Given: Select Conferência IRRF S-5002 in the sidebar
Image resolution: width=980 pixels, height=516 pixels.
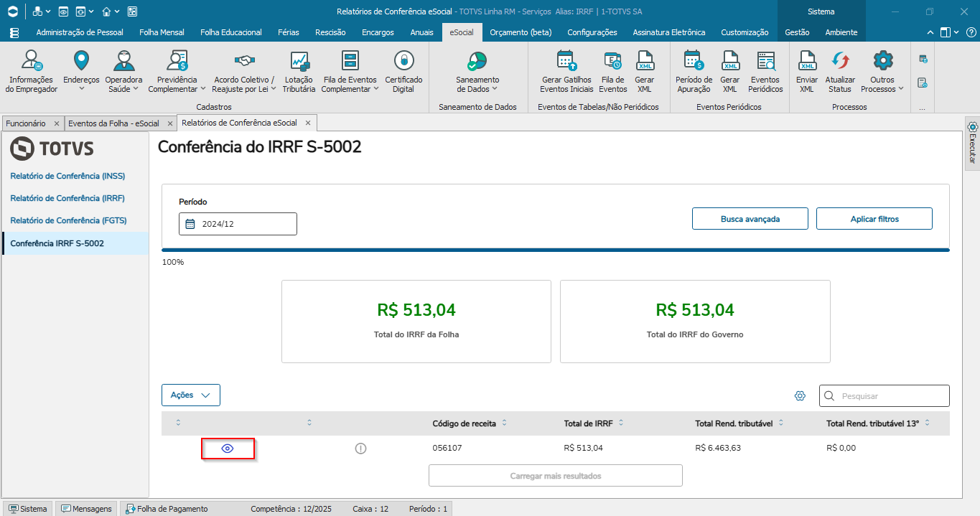Looking at the screenshot, I should click(75, 243).
